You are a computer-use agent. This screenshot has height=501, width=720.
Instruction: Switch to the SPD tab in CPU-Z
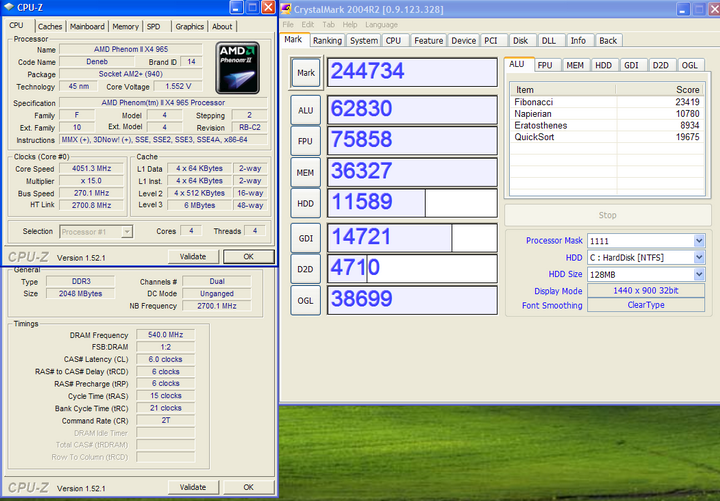click(x=153, y=26)
